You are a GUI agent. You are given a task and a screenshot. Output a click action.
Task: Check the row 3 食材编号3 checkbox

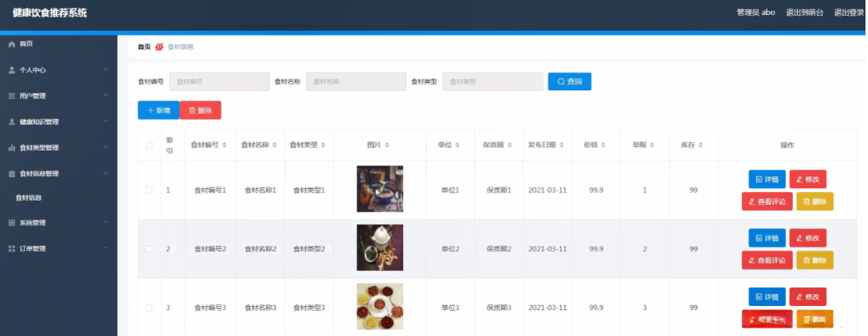click(149, 308)
